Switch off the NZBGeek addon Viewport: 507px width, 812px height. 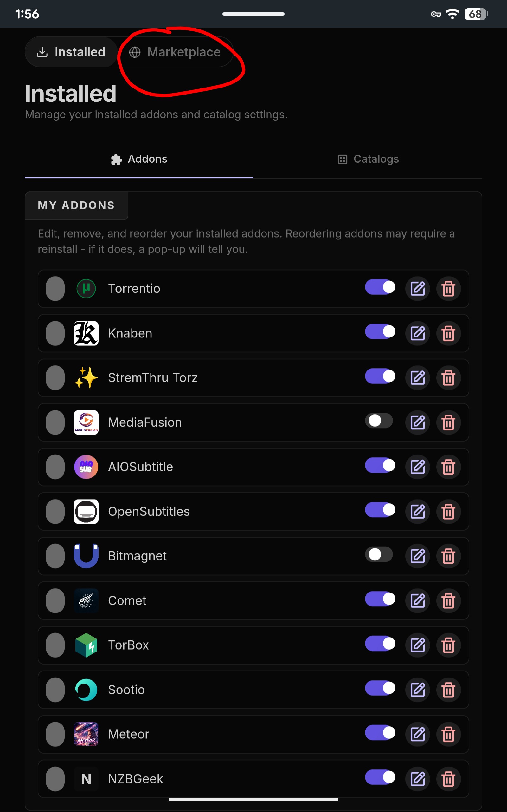pyautogui.click(x=380, y=777)
